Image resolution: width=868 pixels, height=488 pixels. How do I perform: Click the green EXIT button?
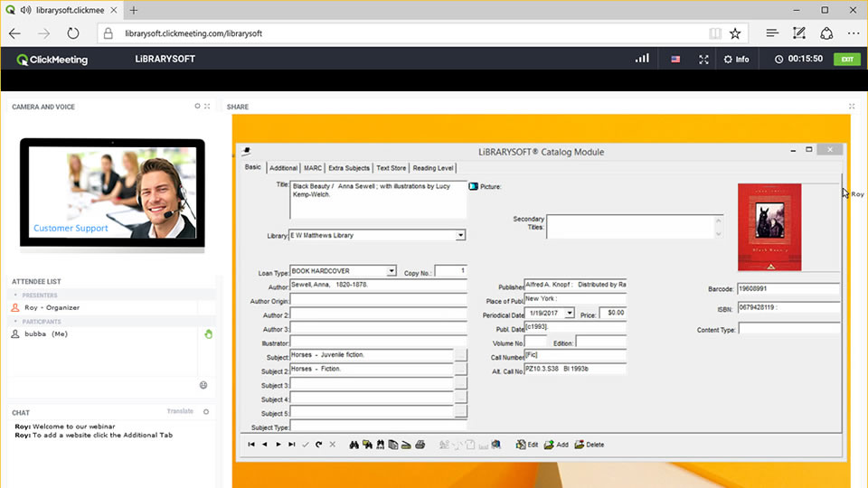click(847, 60)
